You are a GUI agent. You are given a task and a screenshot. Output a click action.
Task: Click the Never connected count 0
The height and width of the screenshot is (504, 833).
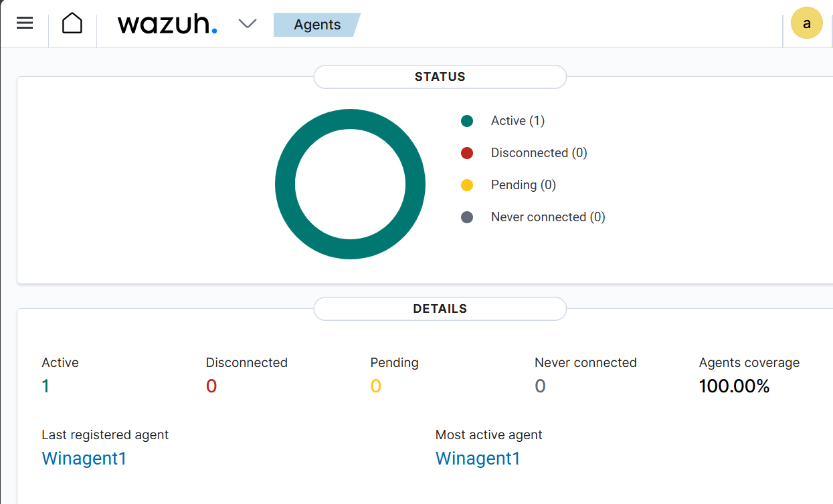[540, 386]
